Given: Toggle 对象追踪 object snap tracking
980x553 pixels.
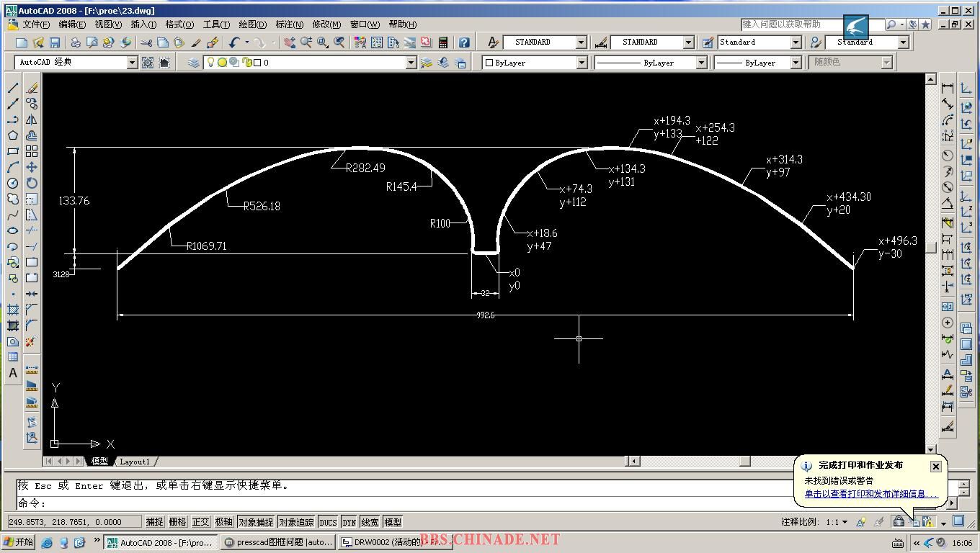Looking at the screenshot, I should (296, 522).
